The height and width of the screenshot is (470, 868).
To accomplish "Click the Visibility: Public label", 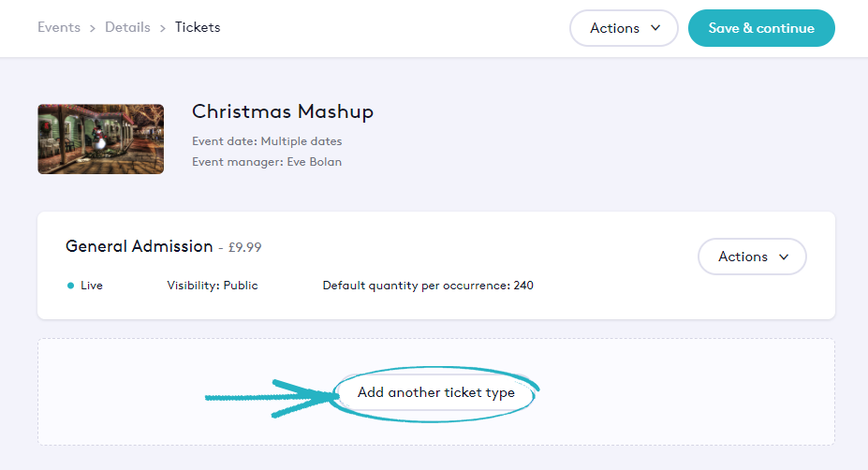I will point(213,286).
